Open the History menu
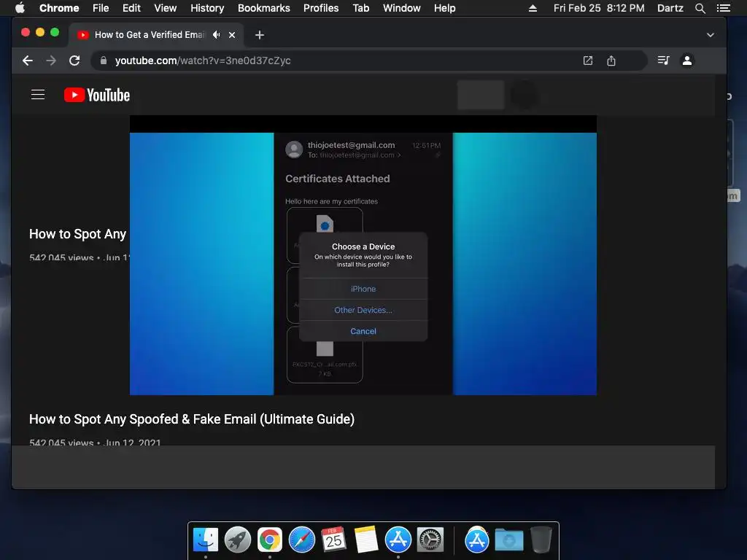Image resolution: width=747 pixels, height=560 pixels. coord(207,8)
